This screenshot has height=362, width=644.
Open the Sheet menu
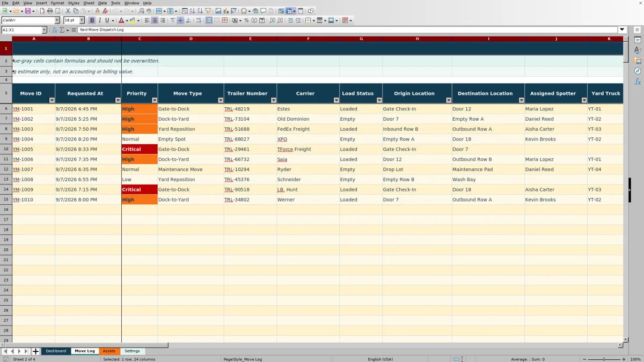89,3
